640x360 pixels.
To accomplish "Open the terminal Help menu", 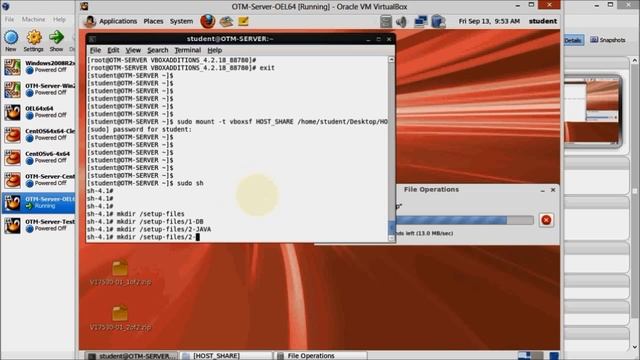I will (x=214, y=50).
